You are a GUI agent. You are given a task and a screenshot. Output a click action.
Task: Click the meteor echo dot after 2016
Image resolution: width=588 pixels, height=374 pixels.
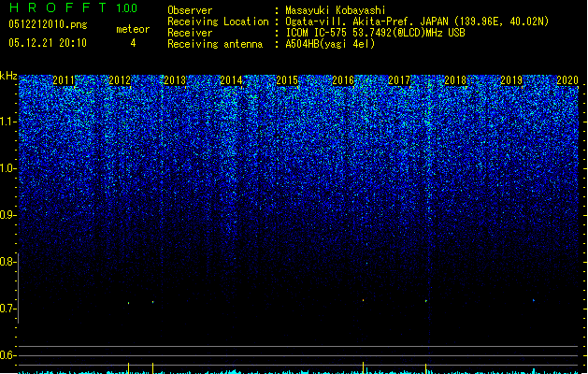click(x=363, y=300)
